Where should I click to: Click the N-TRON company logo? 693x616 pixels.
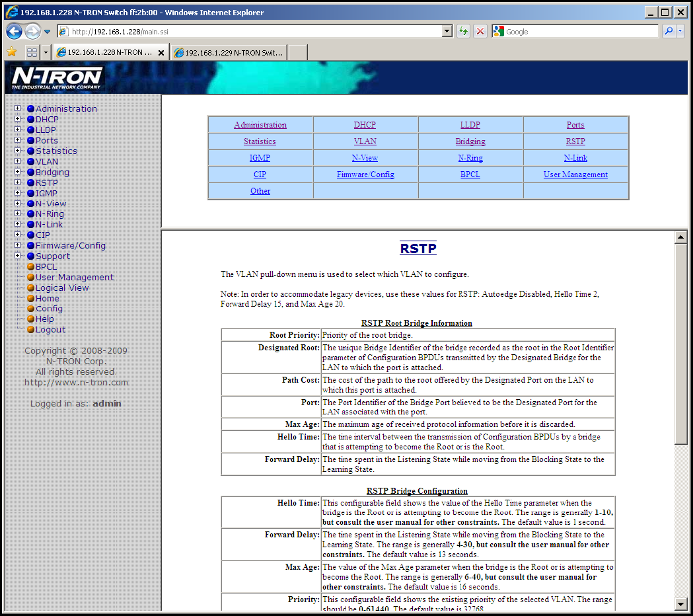57,78
